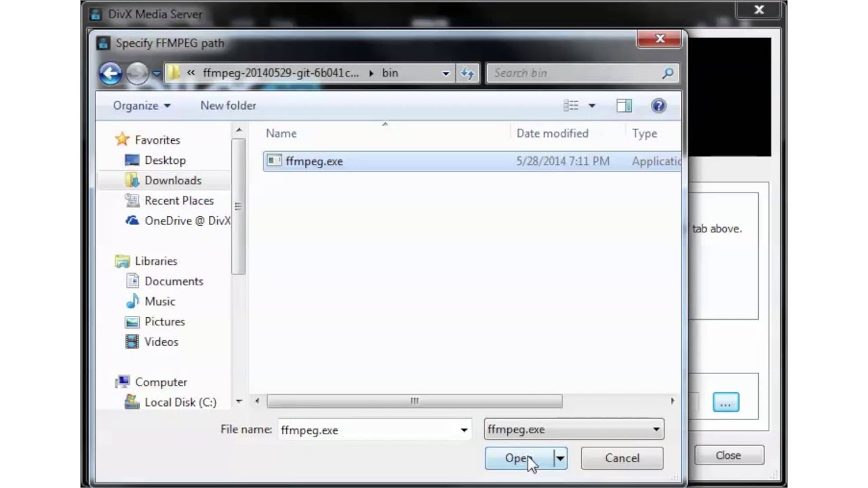Click into the Search bin field

click(573, 73)
